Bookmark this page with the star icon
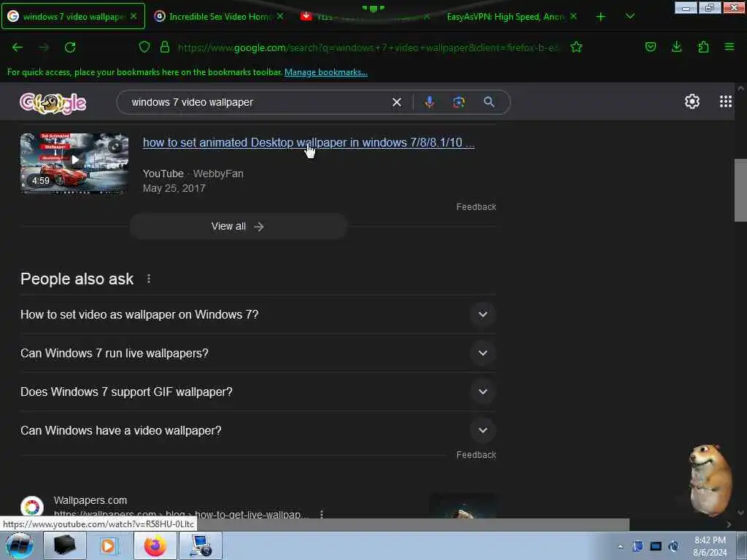Image resolution: width=747 pixels, height=560 pixels. coord(576,47)
